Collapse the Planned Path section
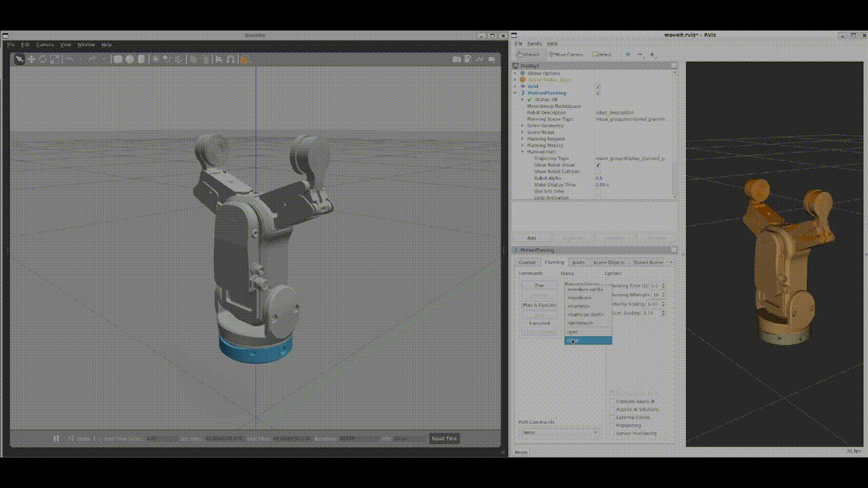Image resolution: width=868 pixels, height=488 pixels. 522,152
